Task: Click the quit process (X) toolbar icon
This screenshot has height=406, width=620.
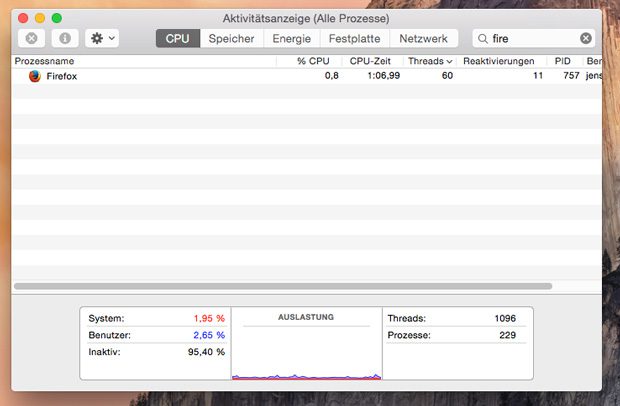Action: 32,38
